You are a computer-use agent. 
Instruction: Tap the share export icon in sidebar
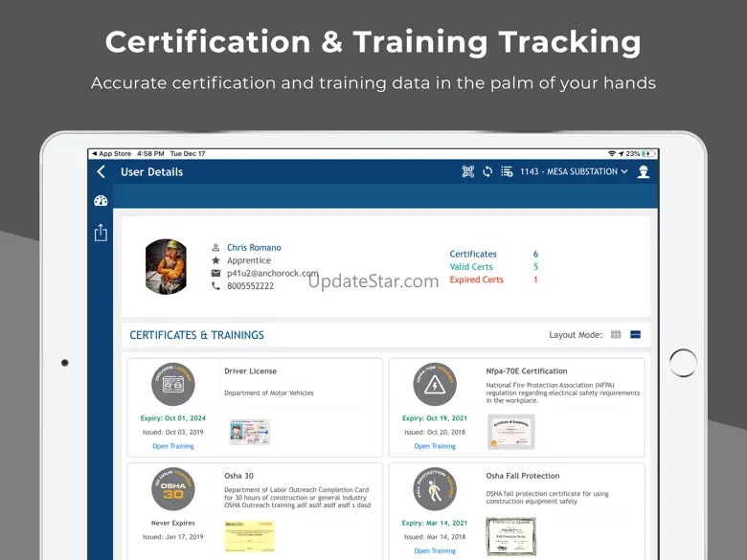point(101,233)
